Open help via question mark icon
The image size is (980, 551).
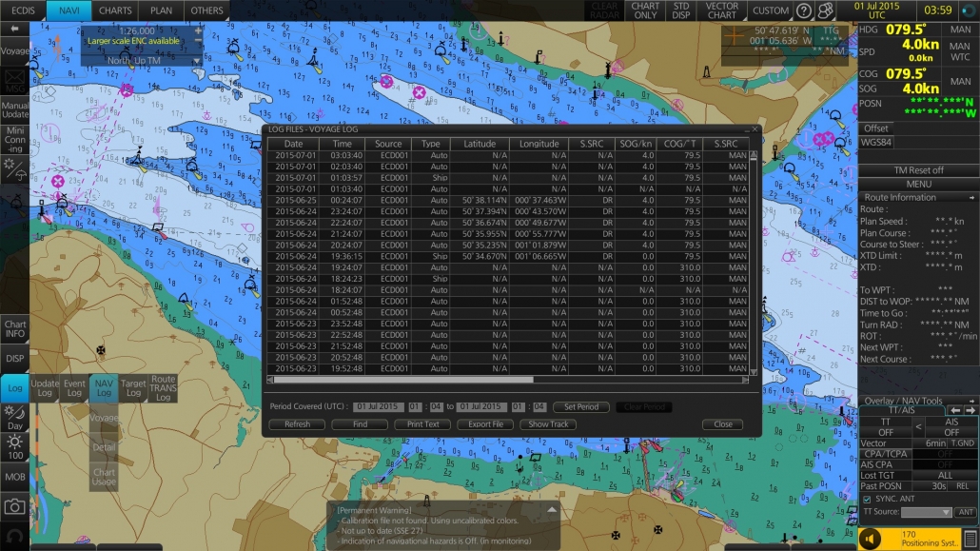tap(804, 10)
